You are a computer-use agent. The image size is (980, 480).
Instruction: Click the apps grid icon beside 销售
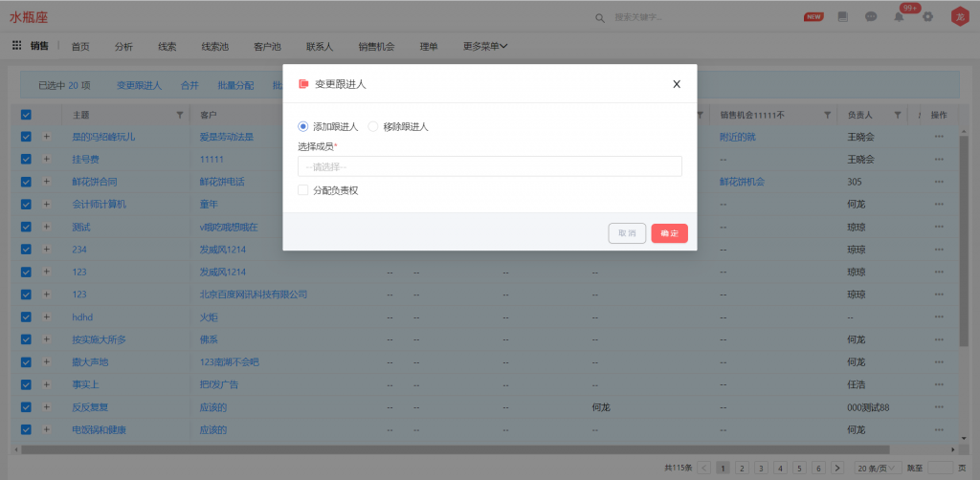tap(16, 45)
